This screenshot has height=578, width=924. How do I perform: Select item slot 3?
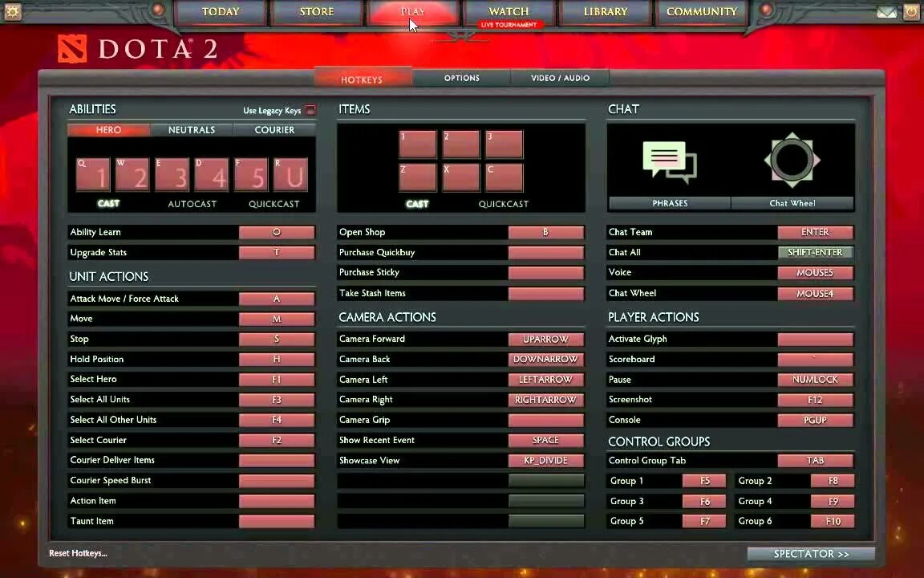505,144
